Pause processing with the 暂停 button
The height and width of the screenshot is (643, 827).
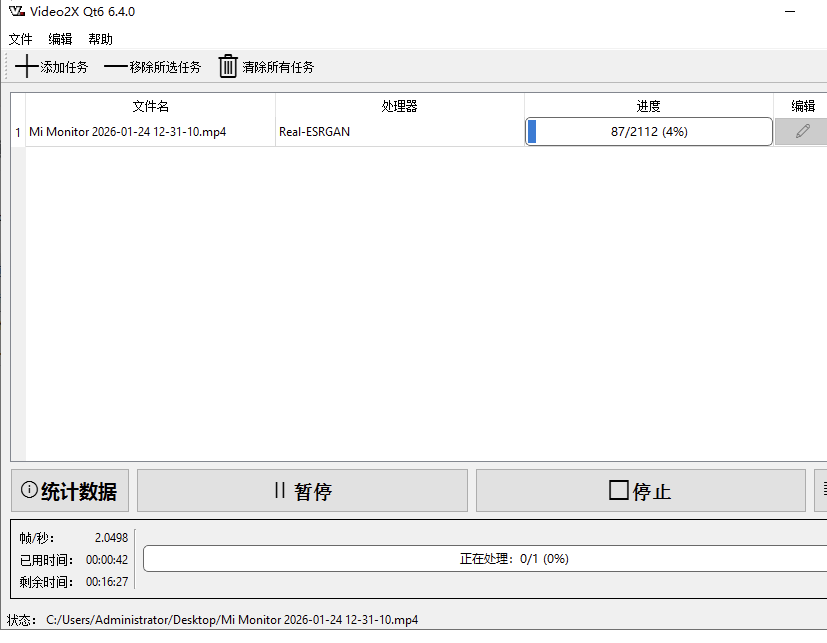coord(302,491)
